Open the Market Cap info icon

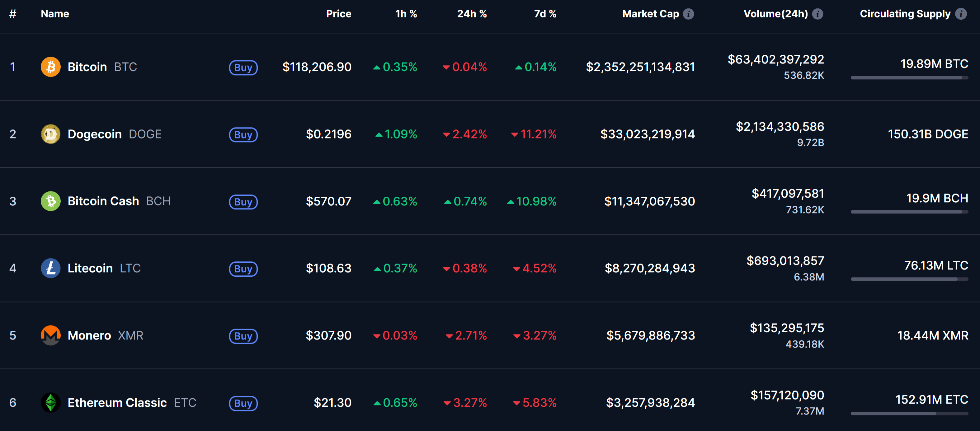tap(688, 14)
